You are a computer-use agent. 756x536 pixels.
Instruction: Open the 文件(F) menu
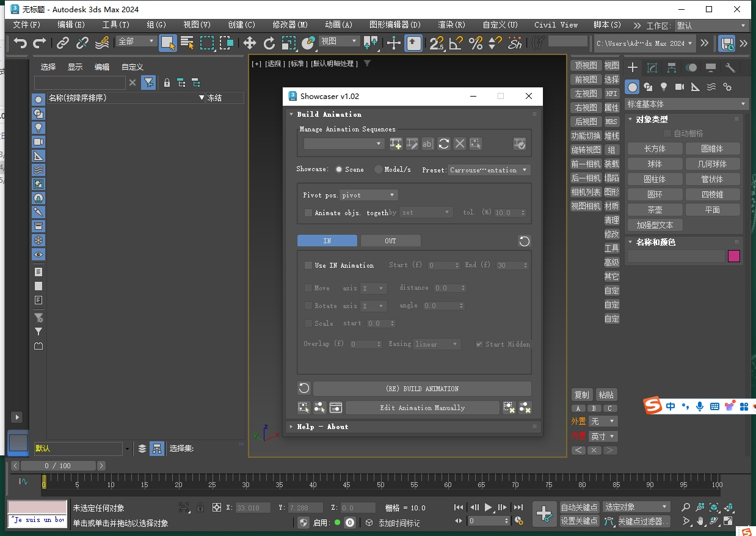click(27, 25)
